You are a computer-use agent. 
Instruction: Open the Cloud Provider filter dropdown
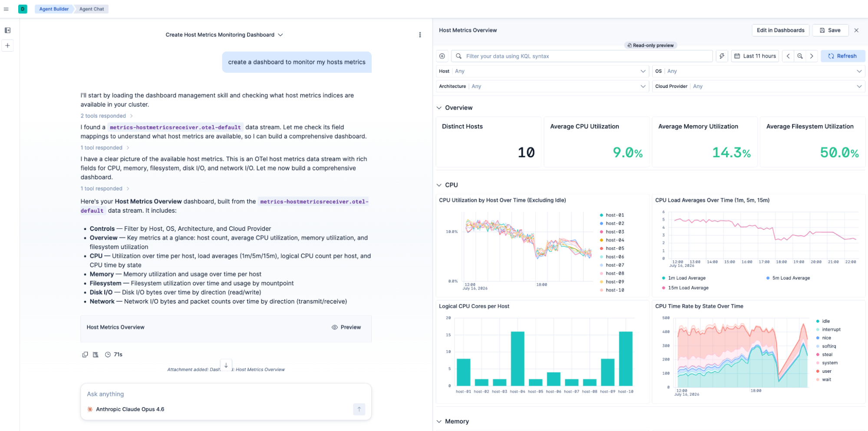tap(759, 86)
